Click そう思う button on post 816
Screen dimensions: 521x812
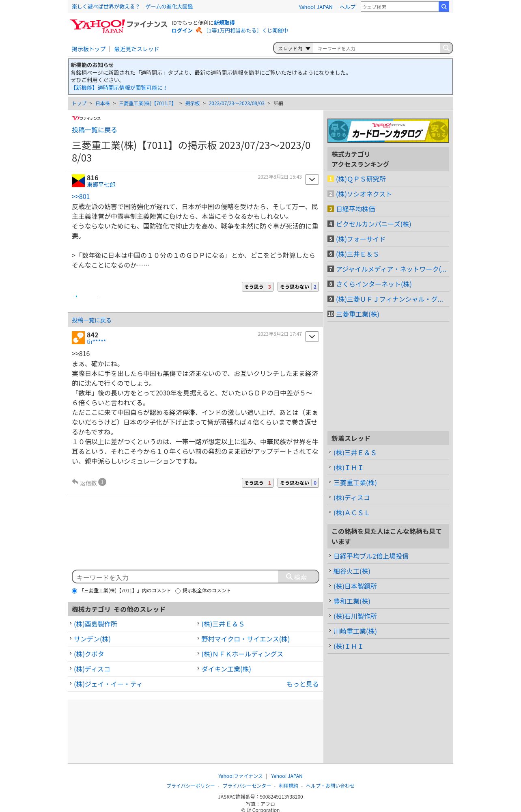[258, 287]
